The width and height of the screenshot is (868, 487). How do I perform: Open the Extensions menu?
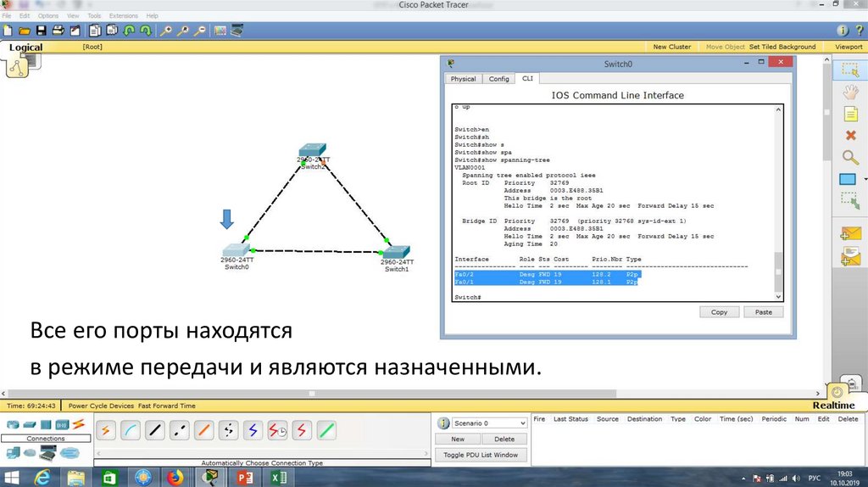pos(124,15)
